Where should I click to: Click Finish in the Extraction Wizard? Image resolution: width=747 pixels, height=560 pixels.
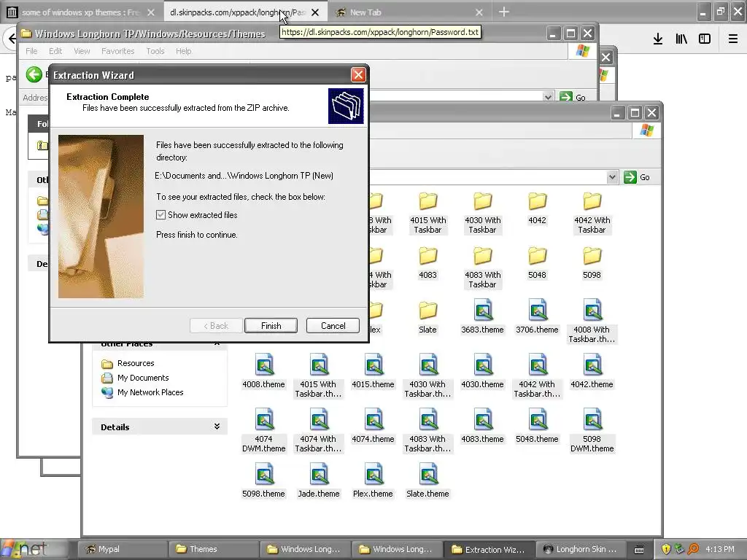click(x=271, y=326)
